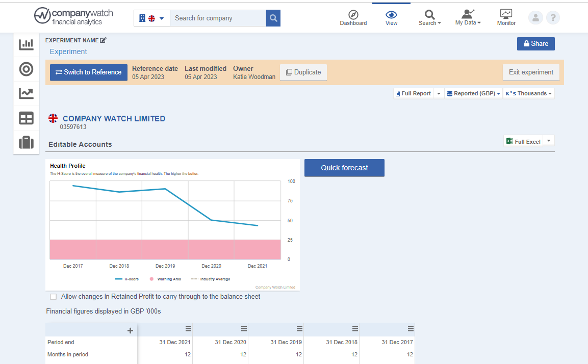Run the Quick forecast
The width and height of the screenshot is (588, 364).
click(344, 168)
